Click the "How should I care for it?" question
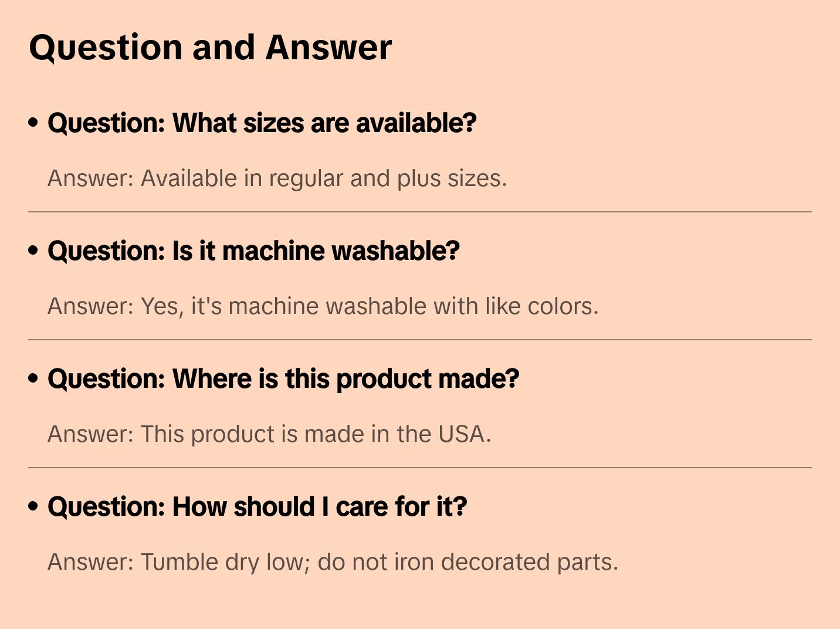The width and height of the screenshot is (840, 629). coord(257,507)
